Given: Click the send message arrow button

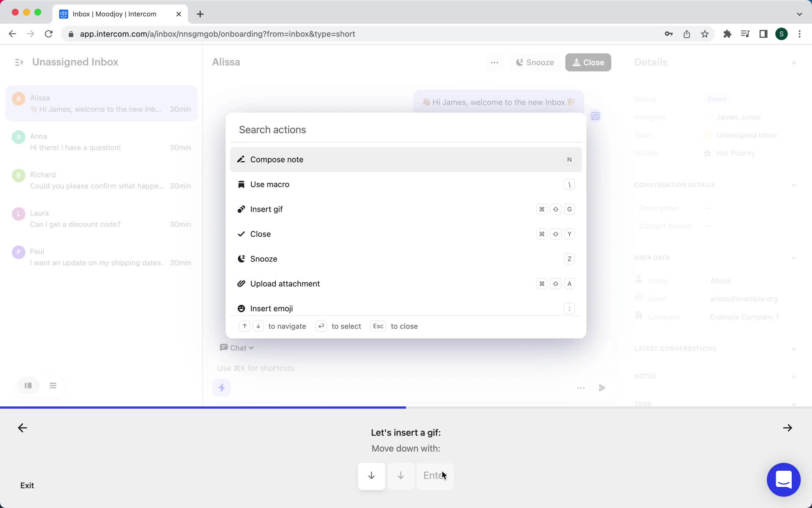Looking at the screenshot, I should [x=601, y=387].
